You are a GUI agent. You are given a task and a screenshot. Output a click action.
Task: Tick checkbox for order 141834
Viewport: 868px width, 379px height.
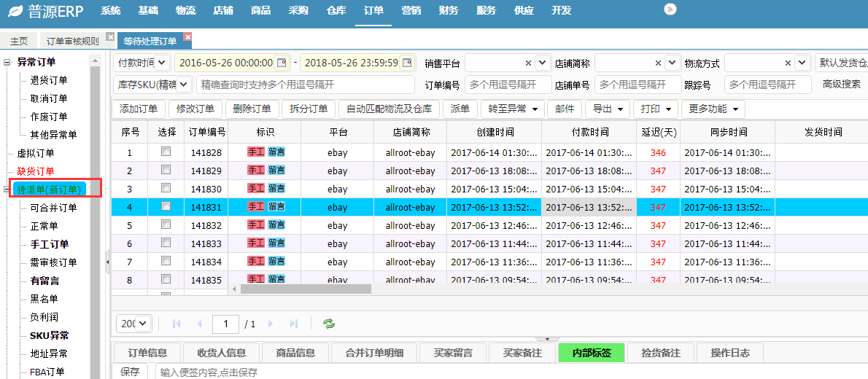166,261
